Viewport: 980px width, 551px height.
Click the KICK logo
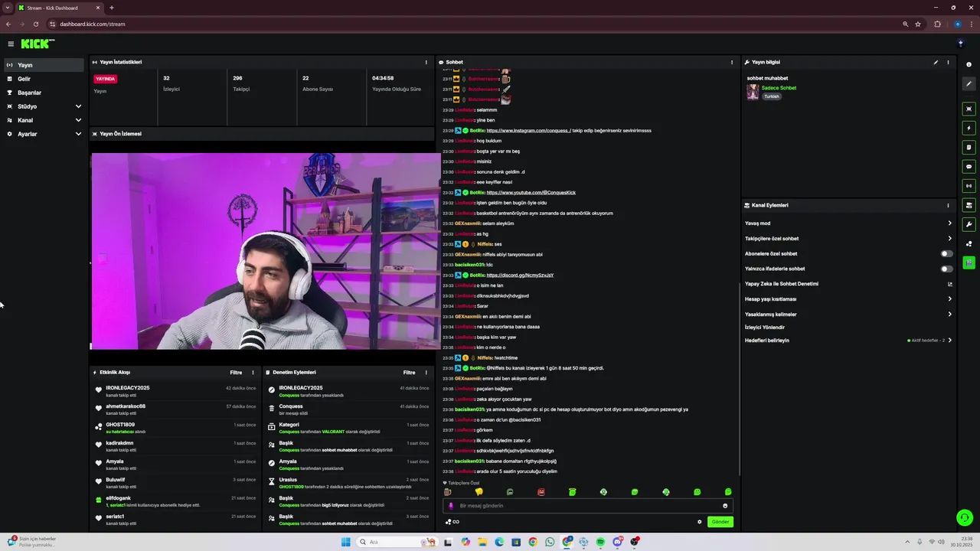(37, 44)
